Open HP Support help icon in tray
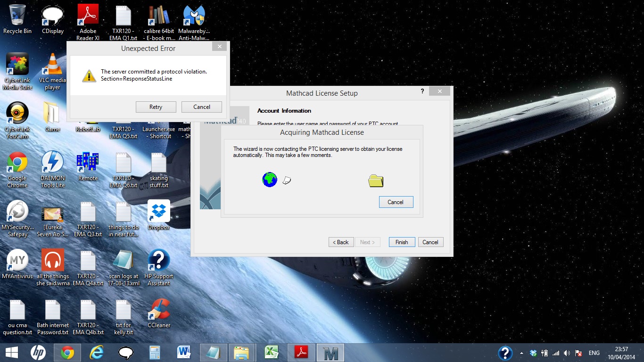The width and height of the screenshot is (644, 362). point(505,353)
